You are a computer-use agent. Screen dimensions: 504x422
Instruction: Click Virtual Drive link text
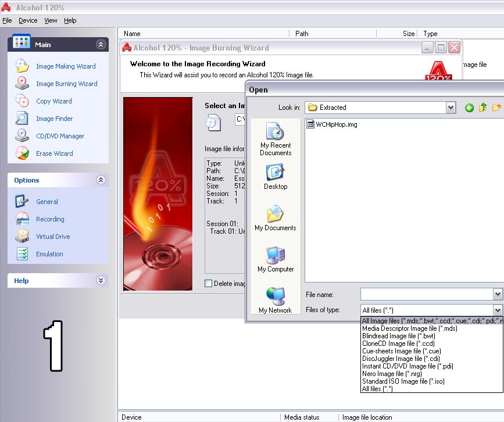pyautogui.click(x=53, y=237)
